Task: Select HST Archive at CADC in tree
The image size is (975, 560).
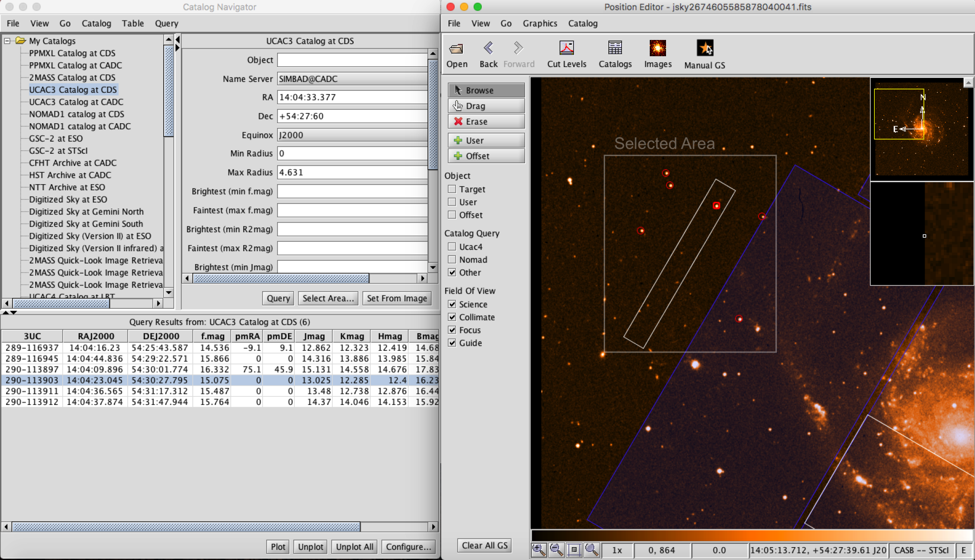Action: click(x=70, y=175)
